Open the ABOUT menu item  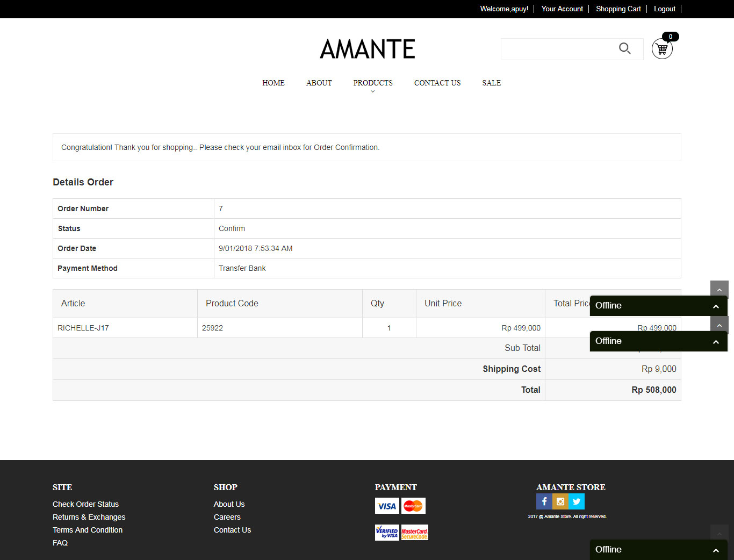[319, 83]
